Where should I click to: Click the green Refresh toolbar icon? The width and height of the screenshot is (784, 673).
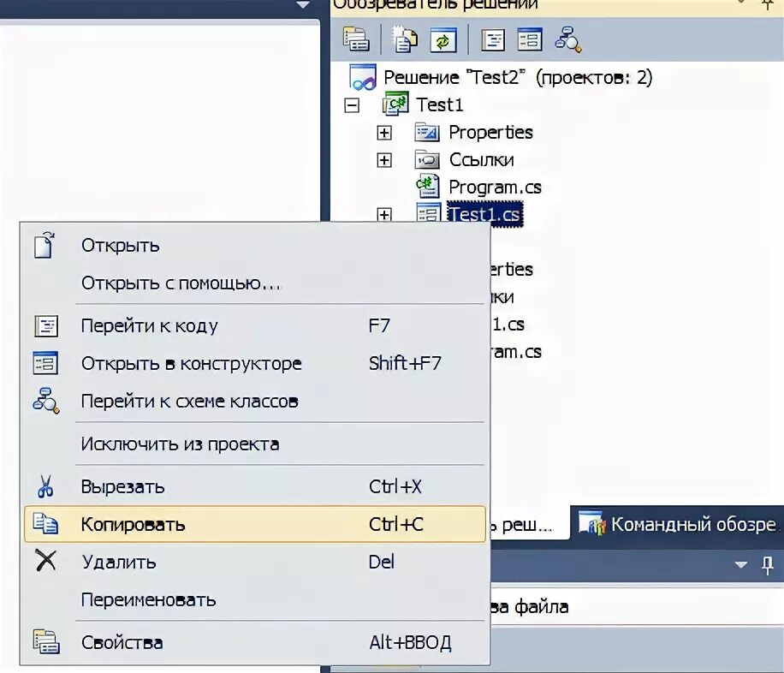click(443, 39)
